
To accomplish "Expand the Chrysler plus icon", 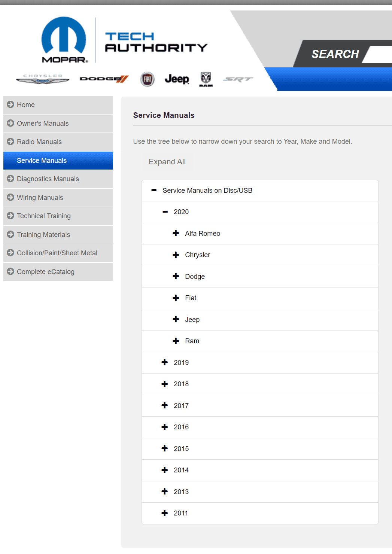I will tap(176, 255).
